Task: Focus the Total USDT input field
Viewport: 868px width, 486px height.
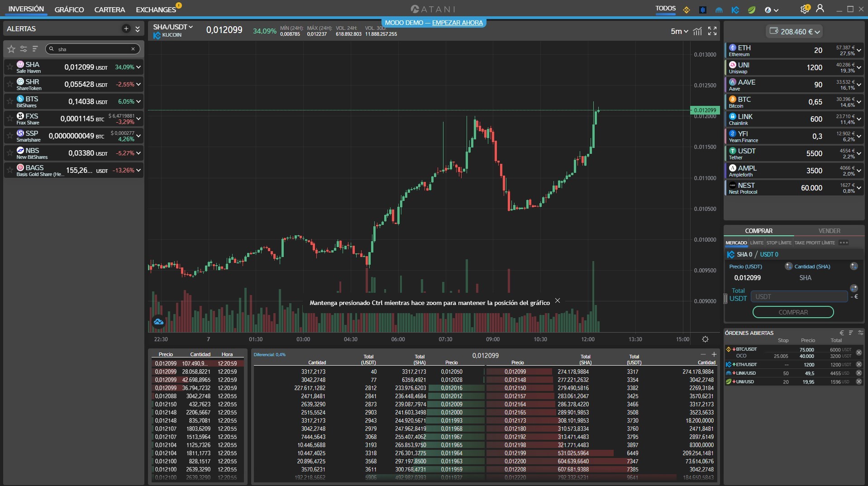Action: (x=799, y=297)
